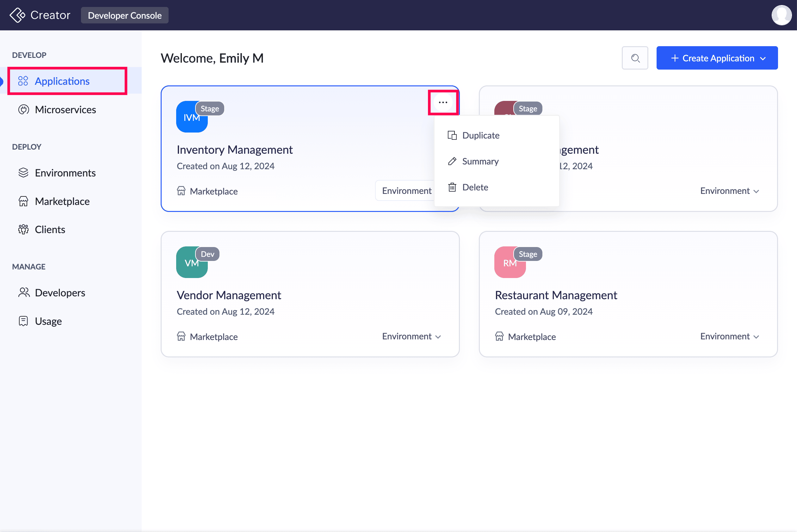
Task: Open the Usage page in the sidebar
Action: tap(48, 321)
